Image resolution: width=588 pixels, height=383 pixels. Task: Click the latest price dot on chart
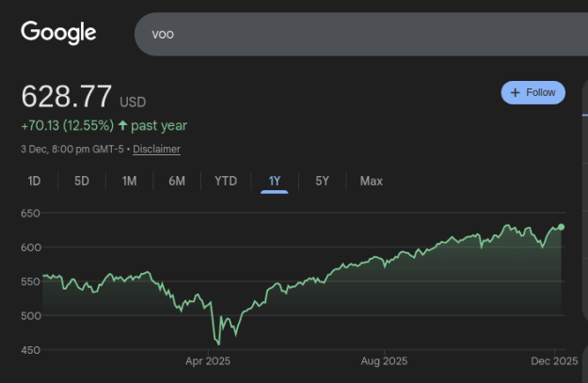pos(561,227)
